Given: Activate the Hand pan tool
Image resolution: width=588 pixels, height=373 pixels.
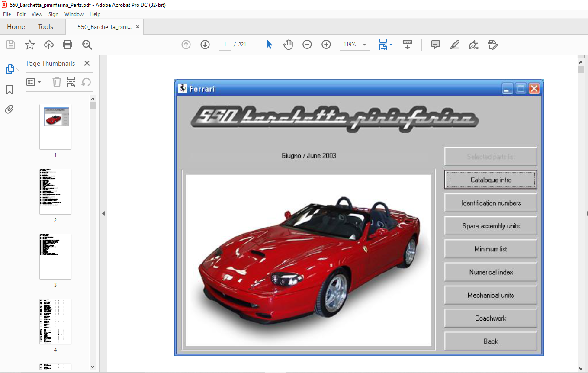Looking at the screenshot, I should (x=288, y=45).
